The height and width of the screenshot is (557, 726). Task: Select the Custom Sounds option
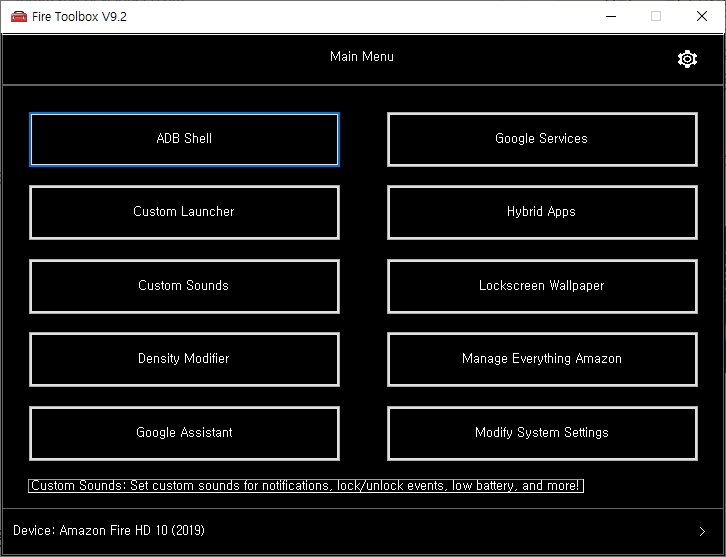coord(184,286)
